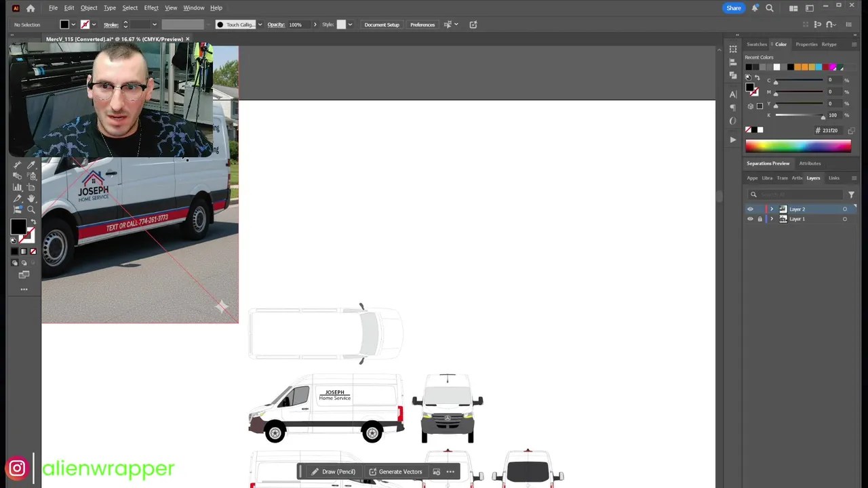The image size is (868, 488).
Task: Select the Slice tool
Action: 17,199
